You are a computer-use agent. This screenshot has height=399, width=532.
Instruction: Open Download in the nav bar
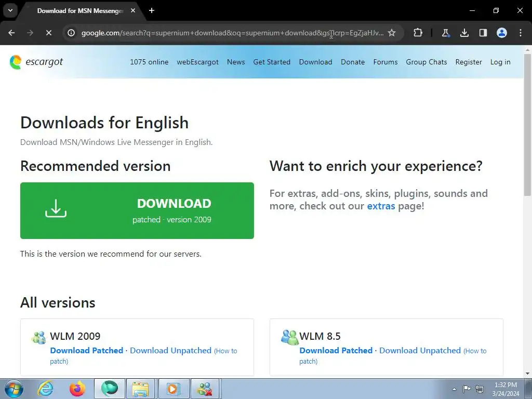point(315,62)
